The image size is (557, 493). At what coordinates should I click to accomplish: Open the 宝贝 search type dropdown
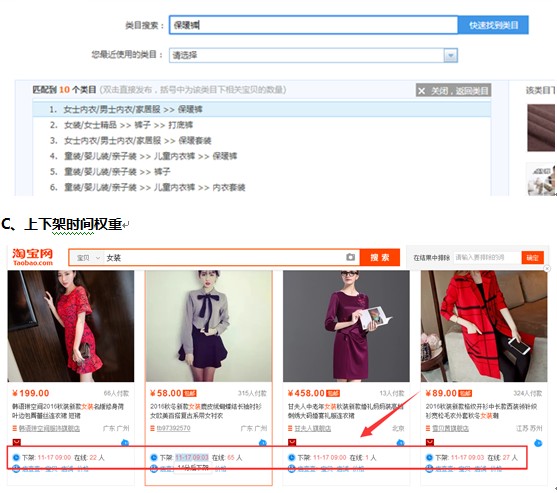point(88,258)
